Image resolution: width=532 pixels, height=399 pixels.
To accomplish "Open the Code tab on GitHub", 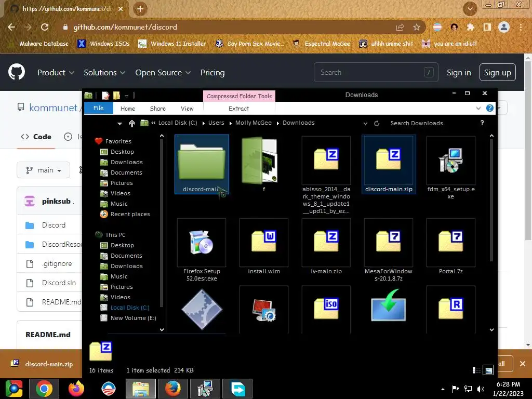I will (x=36, y=137).
